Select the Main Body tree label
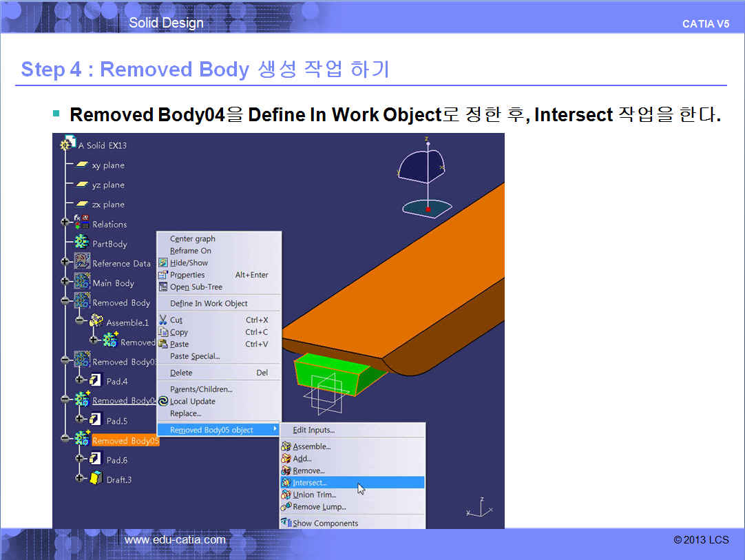 tap(114, 283)
